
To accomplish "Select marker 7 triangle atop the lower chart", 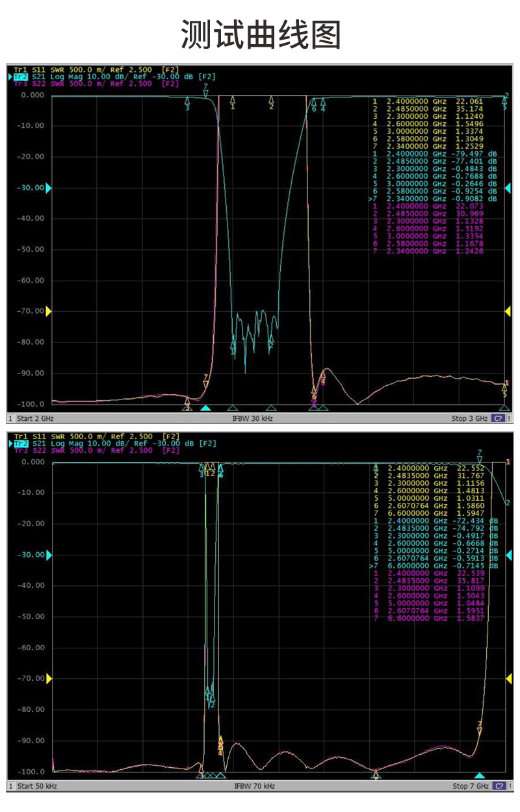I will 480,459.
